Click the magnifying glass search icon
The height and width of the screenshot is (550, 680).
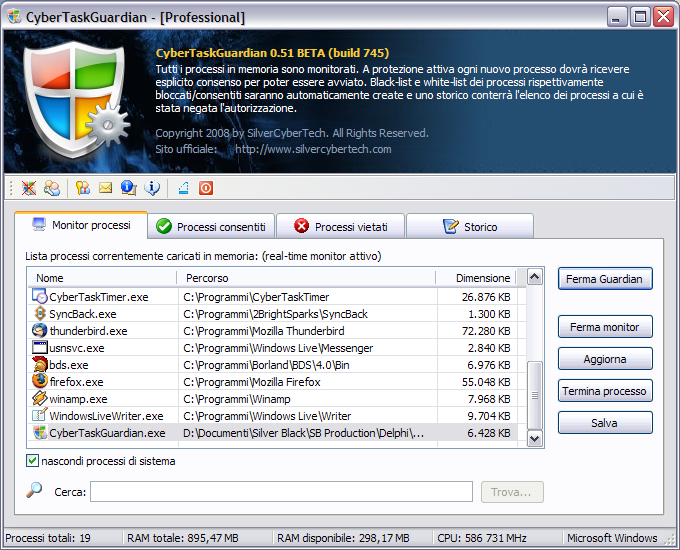coord(34,491)
